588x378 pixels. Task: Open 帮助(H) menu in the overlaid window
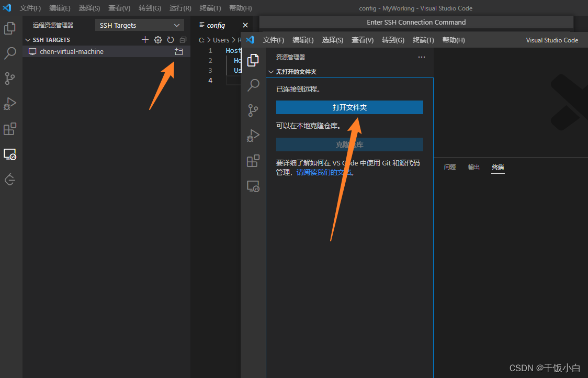[454, 40]
